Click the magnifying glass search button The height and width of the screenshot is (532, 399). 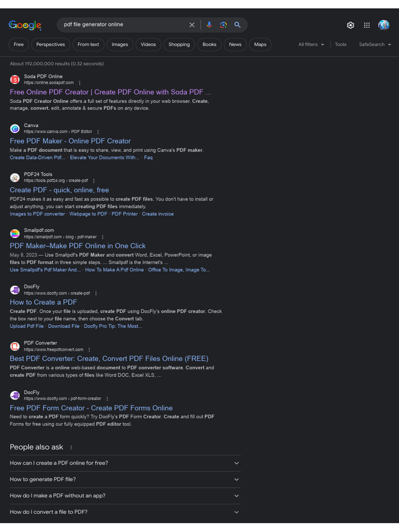coord(237,25)
